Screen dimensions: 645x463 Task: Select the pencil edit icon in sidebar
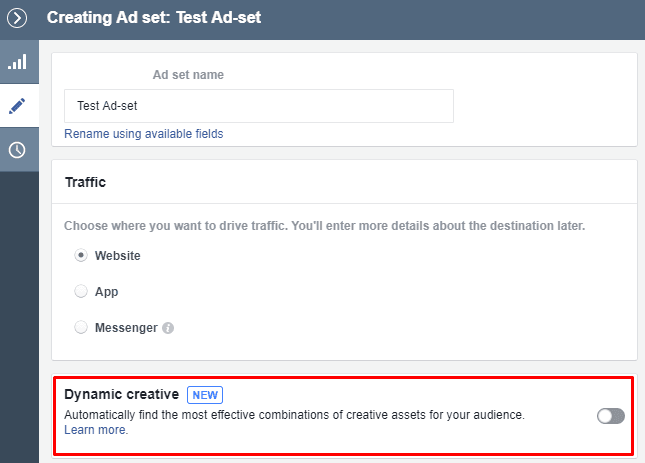pyautogui.click(x=17, y=106)
